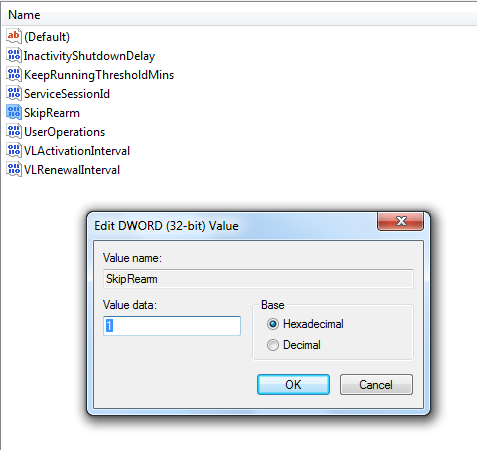The width and height of the screenshot is (477, 450).
Task: Click the UserOperations DWORD icon
Action: tap(14, 131)
